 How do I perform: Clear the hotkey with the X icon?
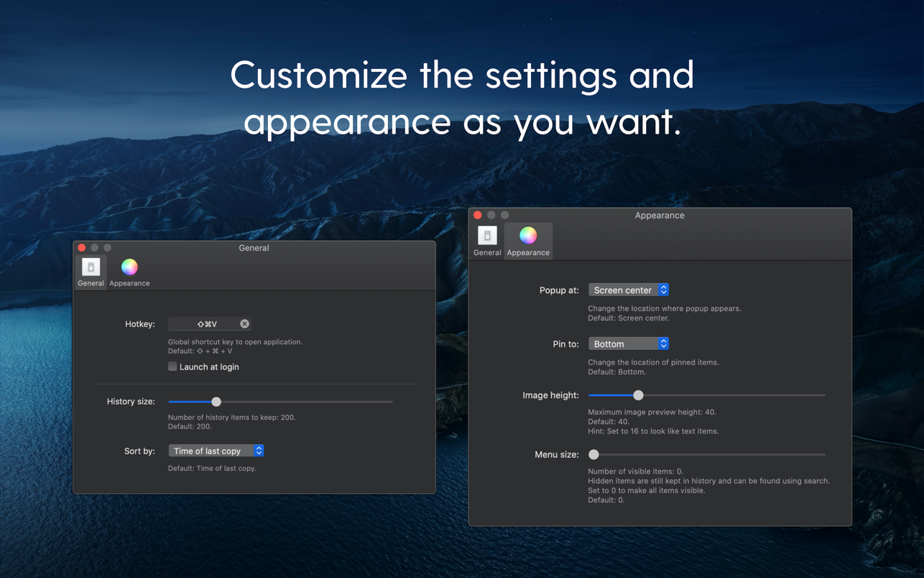click(x=244, y=324)
